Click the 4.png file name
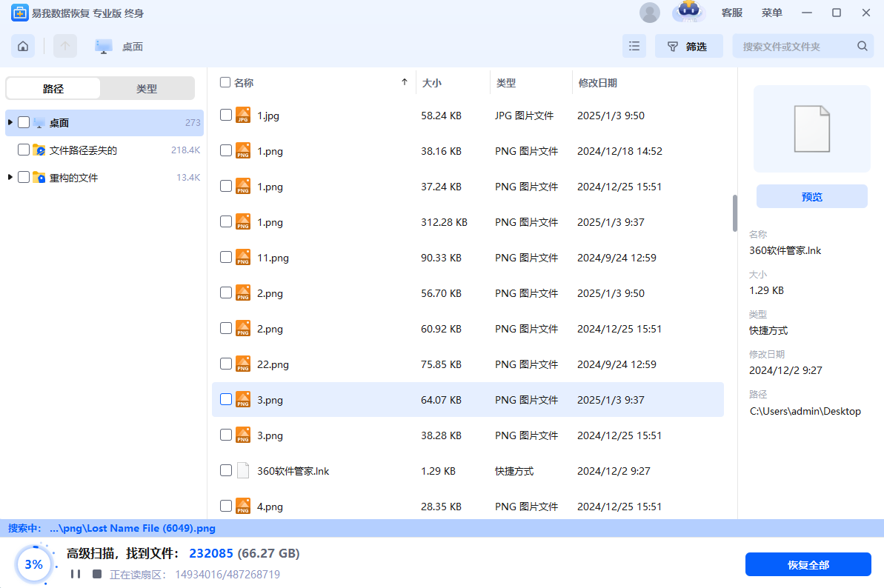The image size is (884, 588). (270, 507)
